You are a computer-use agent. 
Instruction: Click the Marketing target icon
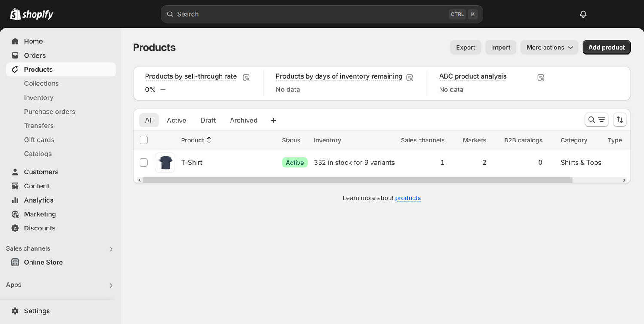click(15, 214)
